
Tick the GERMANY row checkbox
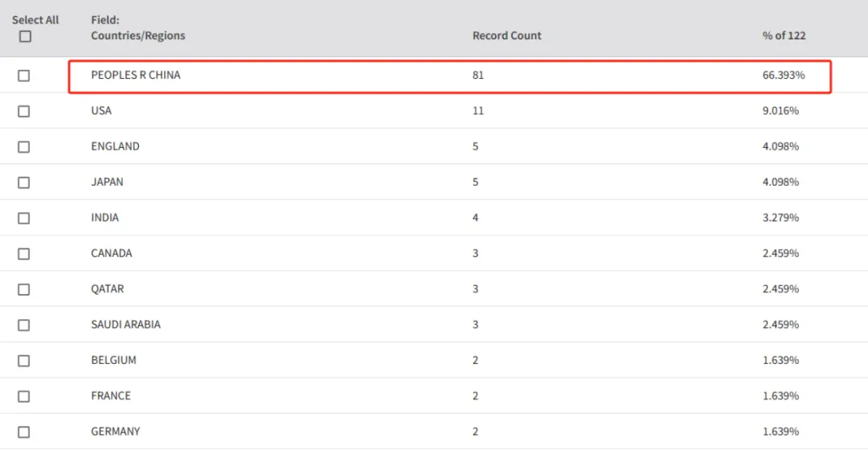coord(24,432)
